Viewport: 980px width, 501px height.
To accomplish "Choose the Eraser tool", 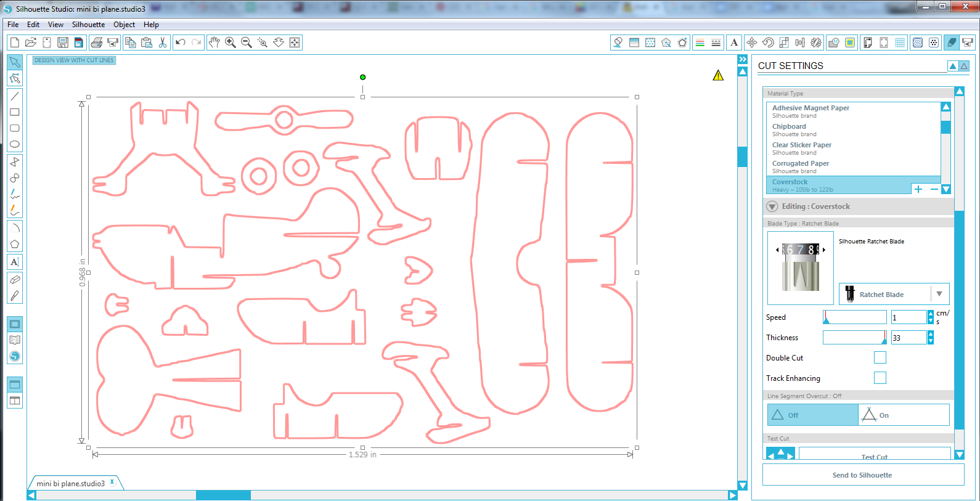I will pos(15,279).
